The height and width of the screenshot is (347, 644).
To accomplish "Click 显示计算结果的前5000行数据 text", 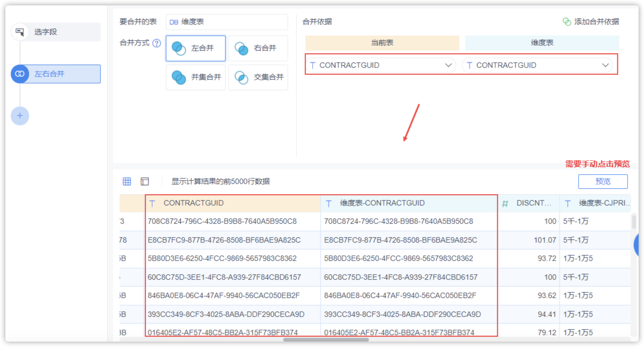I will tap(220, 182).
